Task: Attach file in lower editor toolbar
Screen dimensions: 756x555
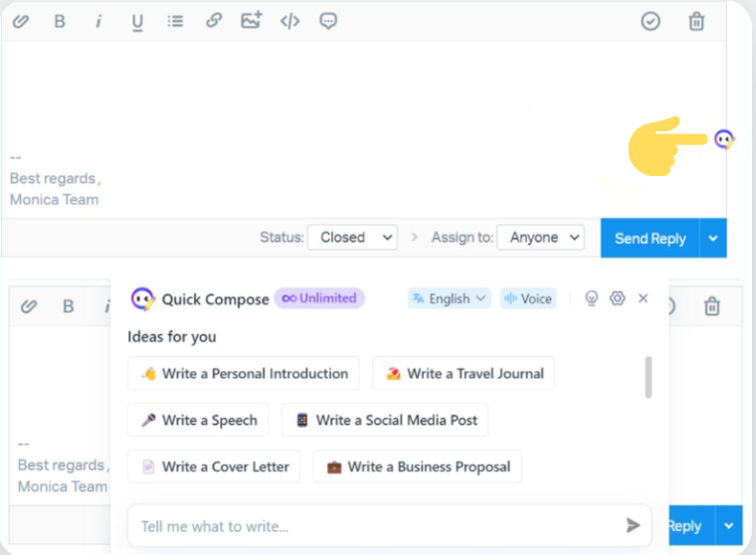Action: coord(29,306)
